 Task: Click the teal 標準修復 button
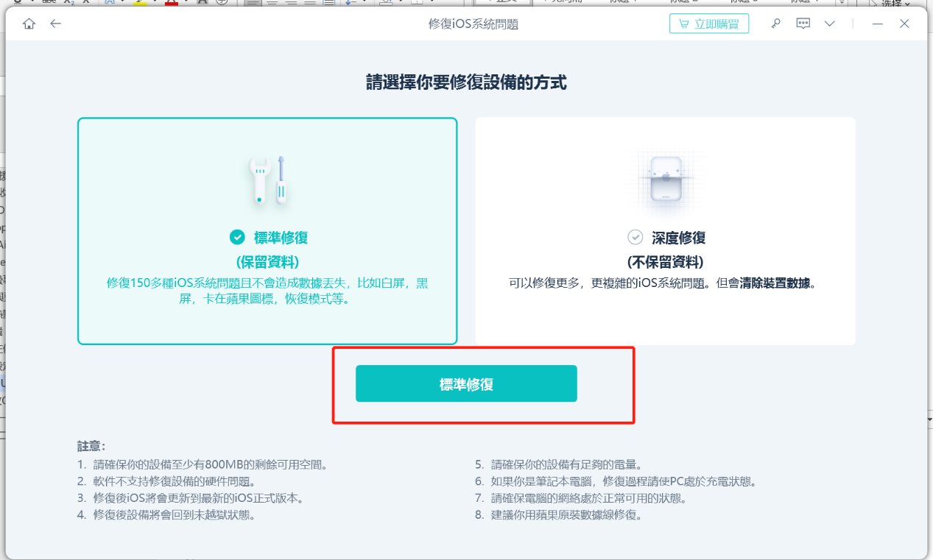466,383
